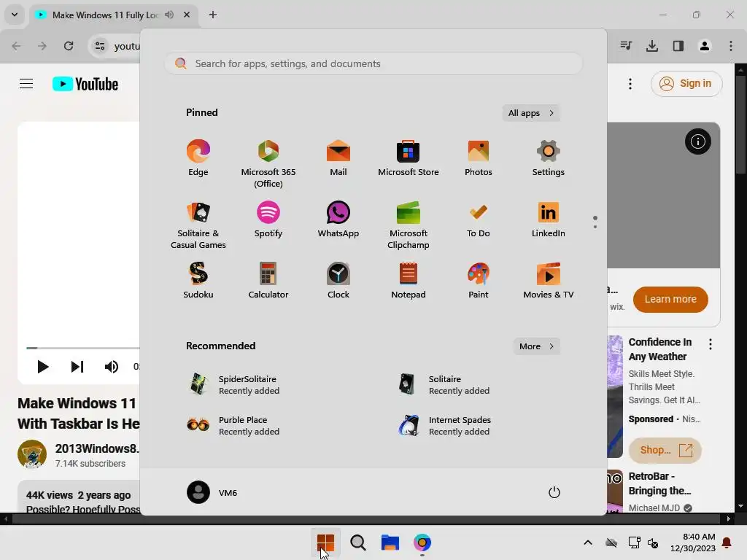Switch to Chrome icon in taskbar
Viewport: 747px width, 560px height.
click(422, 542)
